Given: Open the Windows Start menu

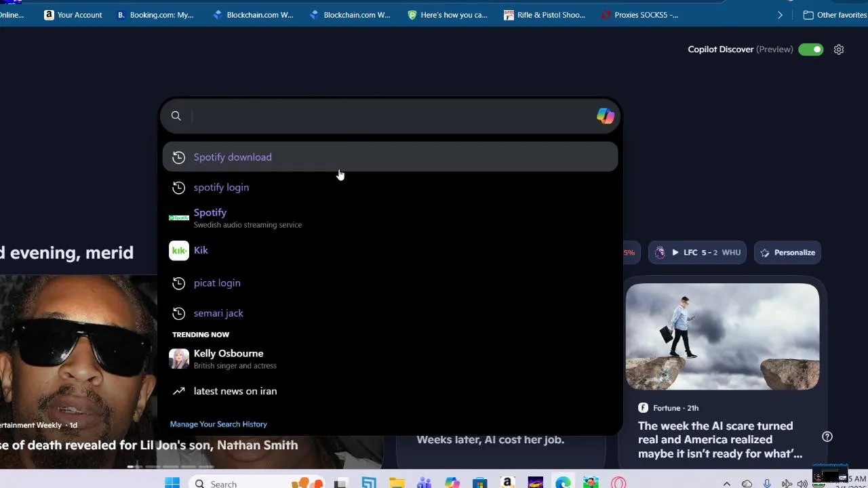Looking at the screenshot, I should click(172, 483).
